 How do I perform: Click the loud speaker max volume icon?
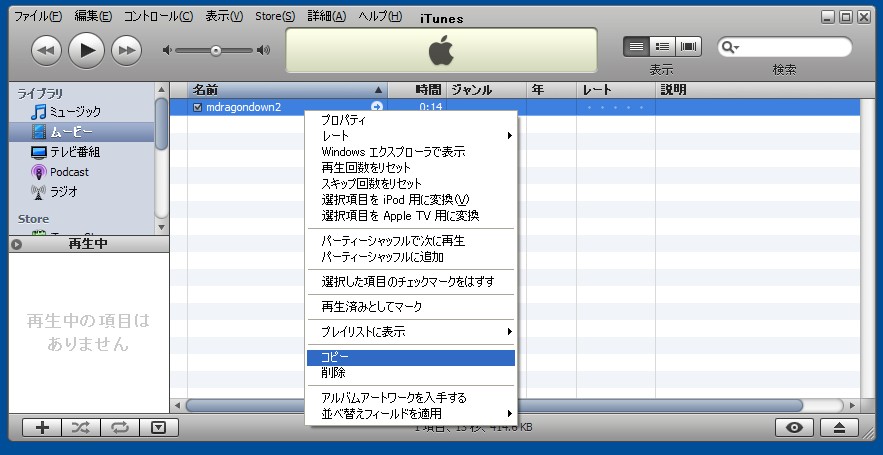pos(264,50)
